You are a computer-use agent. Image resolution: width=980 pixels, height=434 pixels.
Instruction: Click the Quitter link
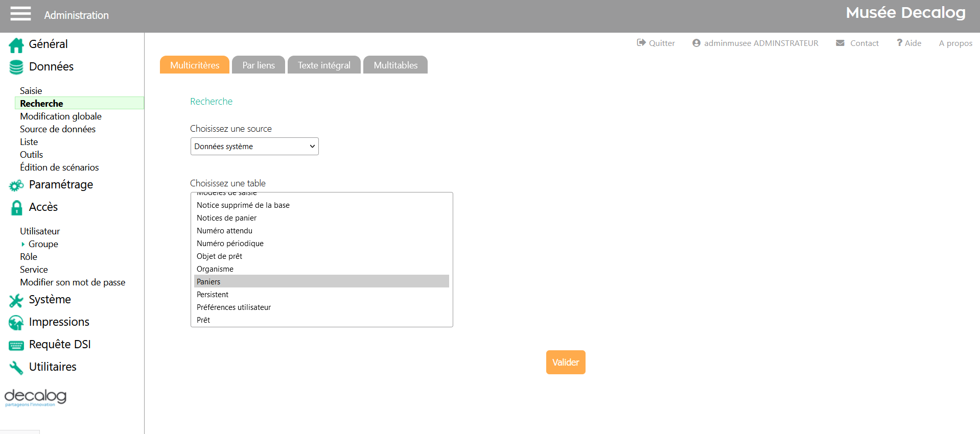(656, 43)
